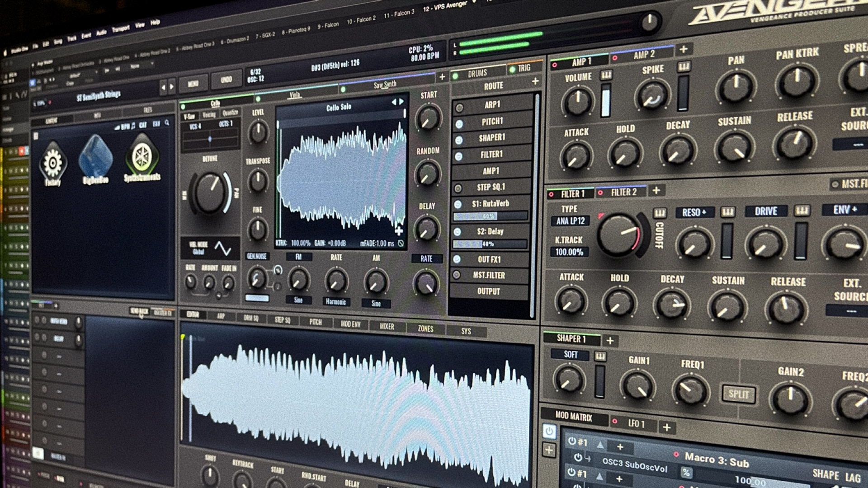Open the SOFT shaper type dropdown
Image resolution: width=868 pixels, height=488 pixels.
click(571, 355)
